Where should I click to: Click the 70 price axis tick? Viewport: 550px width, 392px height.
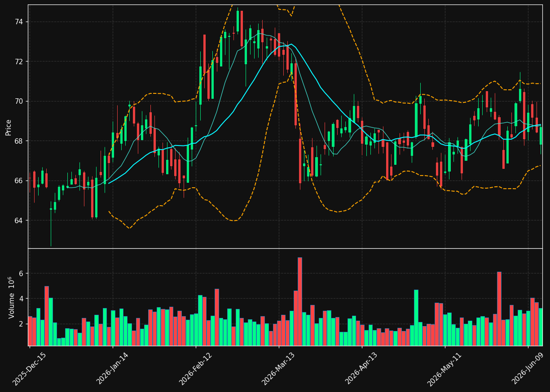click(20, 101)
